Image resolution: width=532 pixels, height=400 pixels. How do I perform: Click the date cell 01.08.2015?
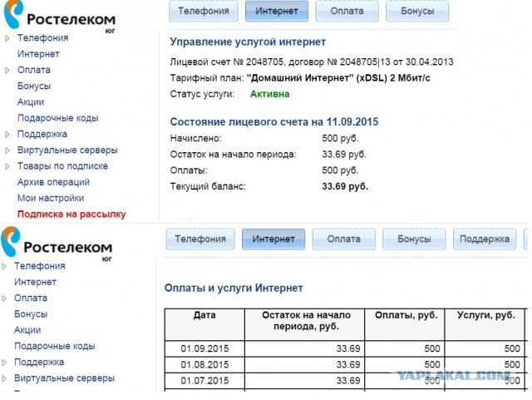tap(204, 365)
